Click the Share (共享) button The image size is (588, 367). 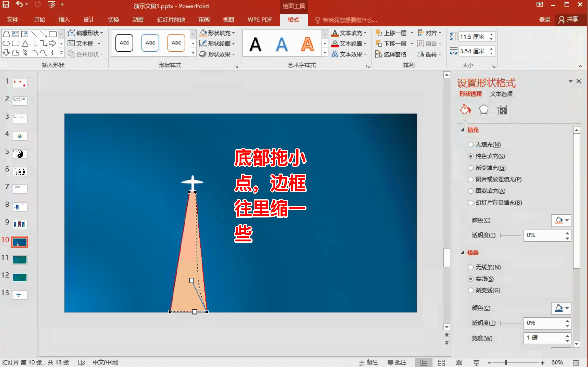pyautogui.click(x=569, y=19)
